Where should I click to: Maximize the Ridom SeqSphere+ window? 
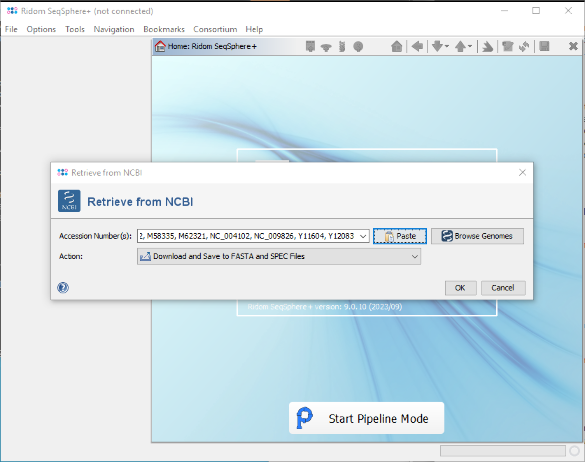536,11
